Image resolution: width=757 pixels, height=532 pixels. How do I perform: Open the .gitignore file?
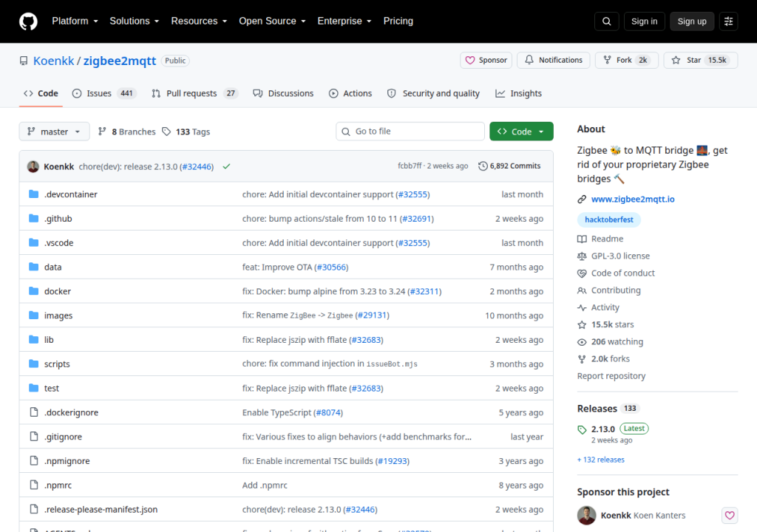[64, 437]
